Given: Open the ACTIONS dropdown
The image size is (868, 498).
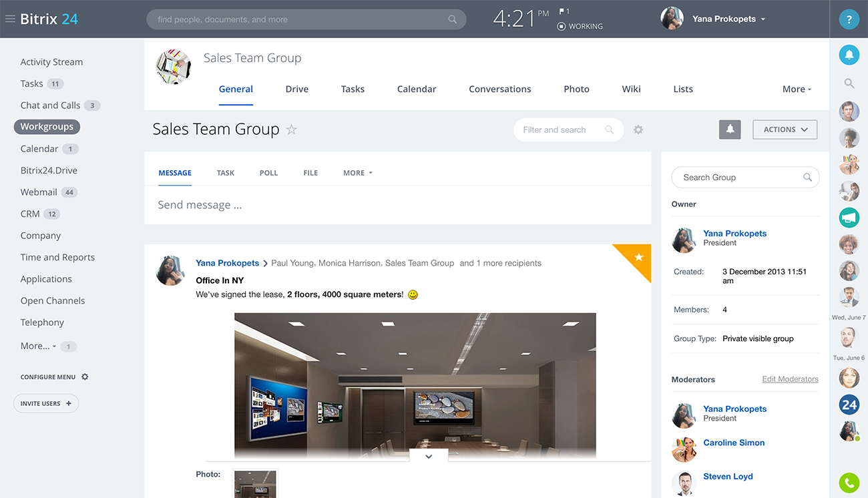Looking at the screenshot, I should [x=785, y=130].
